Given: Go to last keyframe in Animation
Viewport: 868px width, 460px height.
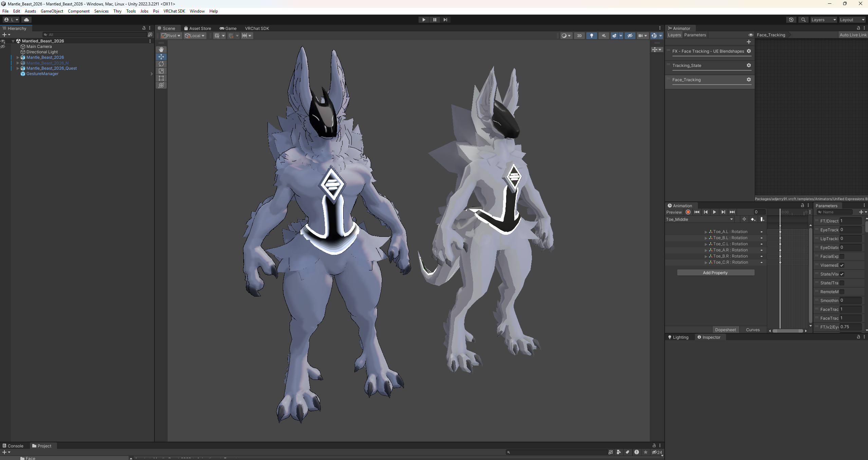Looking at the screenshot, I should tap(732, 212).
